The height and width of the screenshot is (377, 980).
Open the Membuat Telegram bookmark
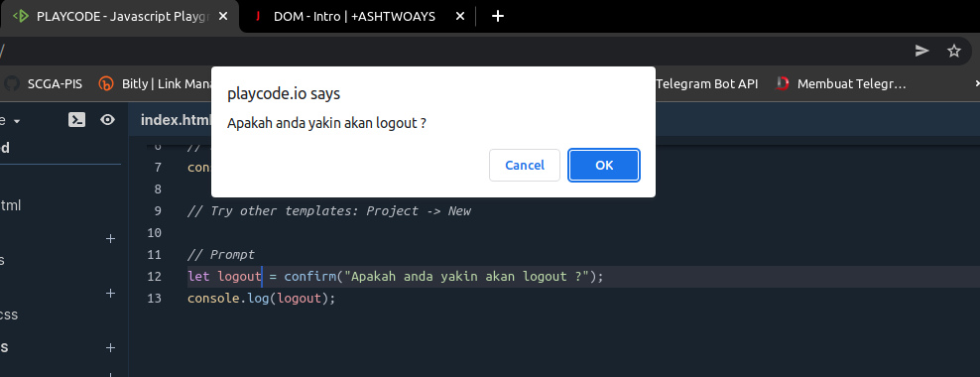pyautogui.click(x=840, y=83)
